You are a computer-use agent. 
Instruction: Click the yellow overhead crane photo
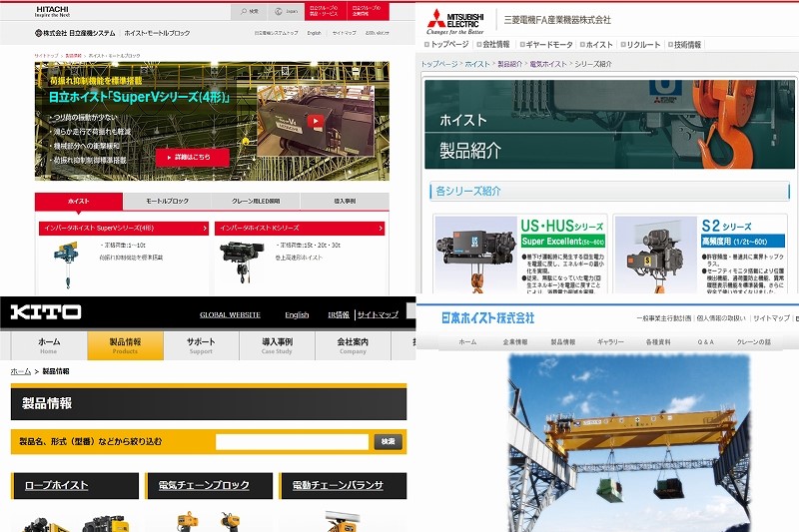pyautogui.click(x=630, y=443)
